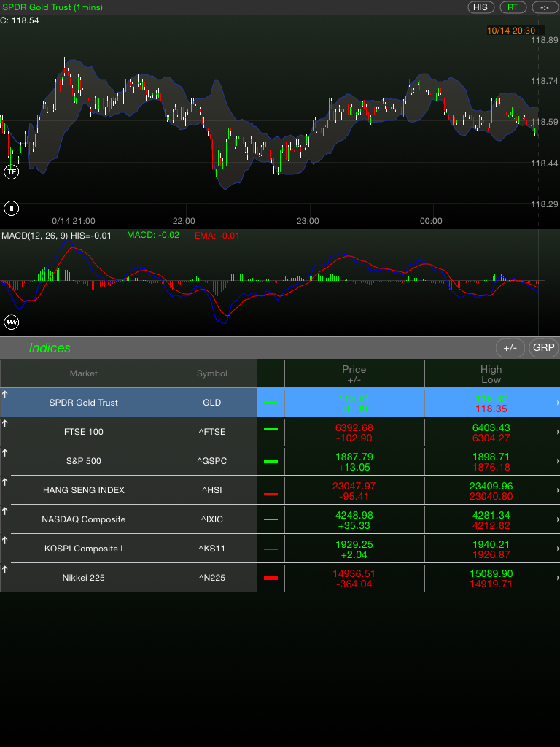
Task: Move up the NASDAQ Composite row arrow
Action: 5,511
